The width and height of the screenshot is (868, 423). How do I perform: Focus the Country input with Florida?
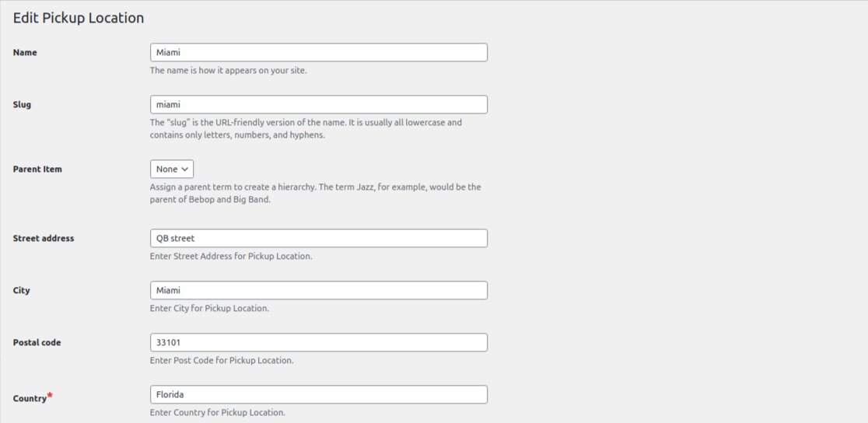coord(318,394)
